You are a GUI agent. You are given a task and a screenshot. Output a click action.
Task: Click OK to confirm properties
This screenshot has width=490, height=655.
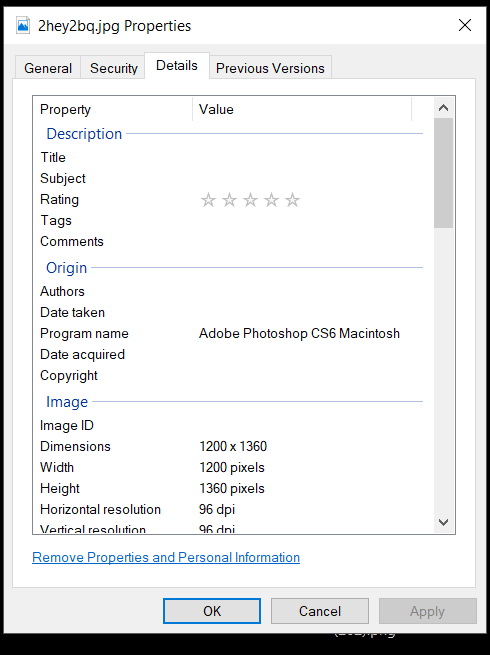point(212,611)
